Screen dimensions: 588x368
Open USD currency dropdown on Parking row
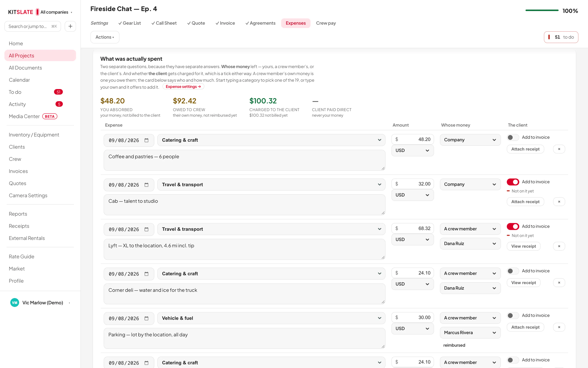(x=412, y=328)
